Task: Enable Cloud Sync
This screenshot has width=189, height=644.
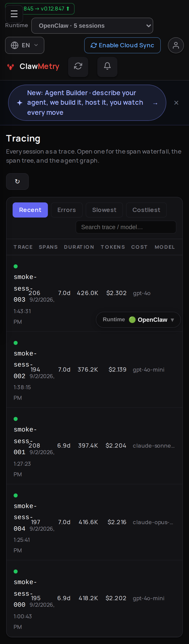Action: (x=122, y=45)
